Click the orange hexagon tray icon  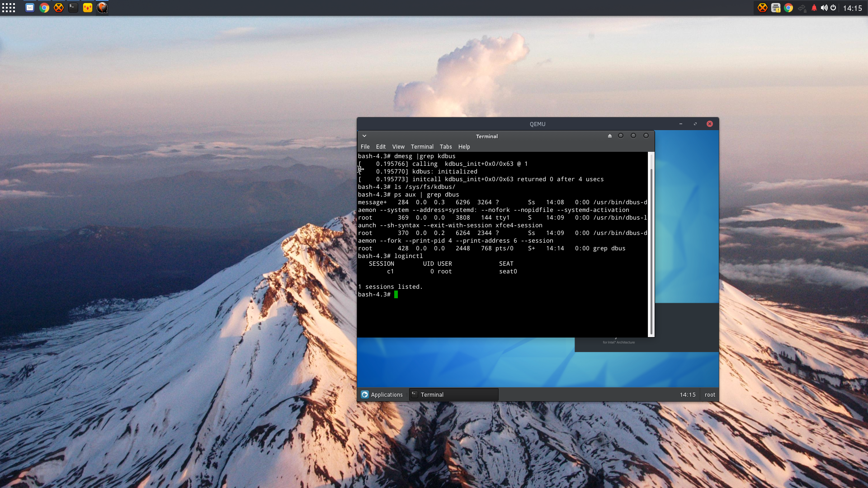763,8
